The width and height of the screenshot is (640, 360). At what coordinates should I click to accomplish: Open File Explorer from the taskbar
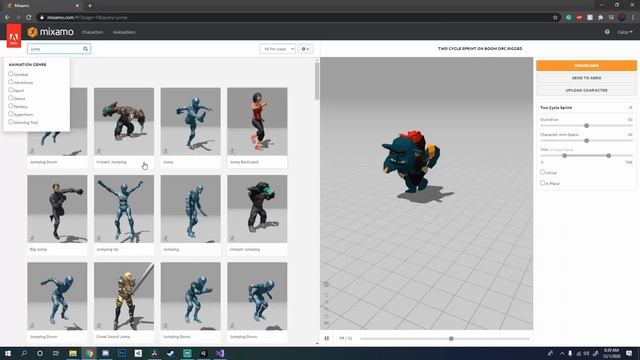73,353
